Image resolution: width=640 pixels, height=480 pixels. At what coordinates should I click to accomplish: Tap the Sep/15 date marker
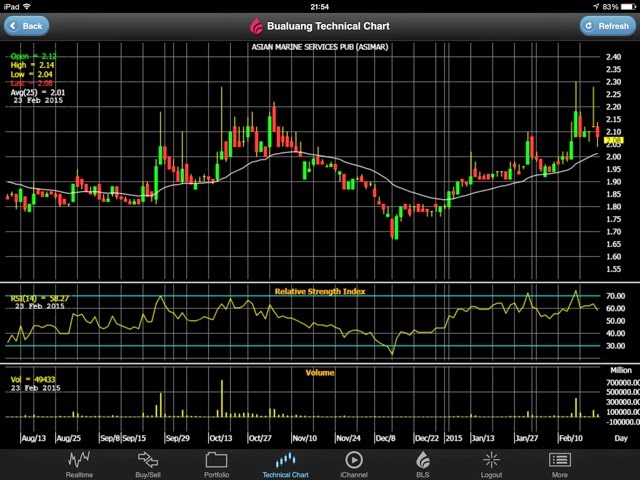134,438
